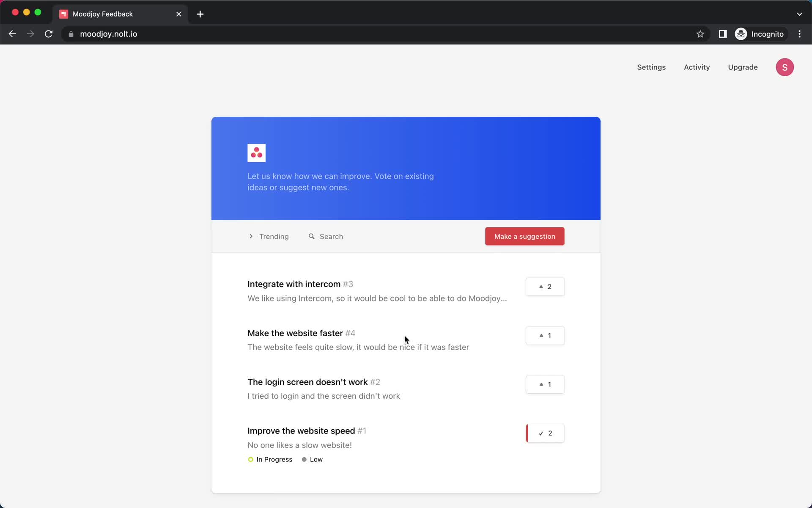Image resolution: width=812 pixels, height=508 pixels.
Task: Click the chevron arrow next to Trending label
Action: (251, 237)
